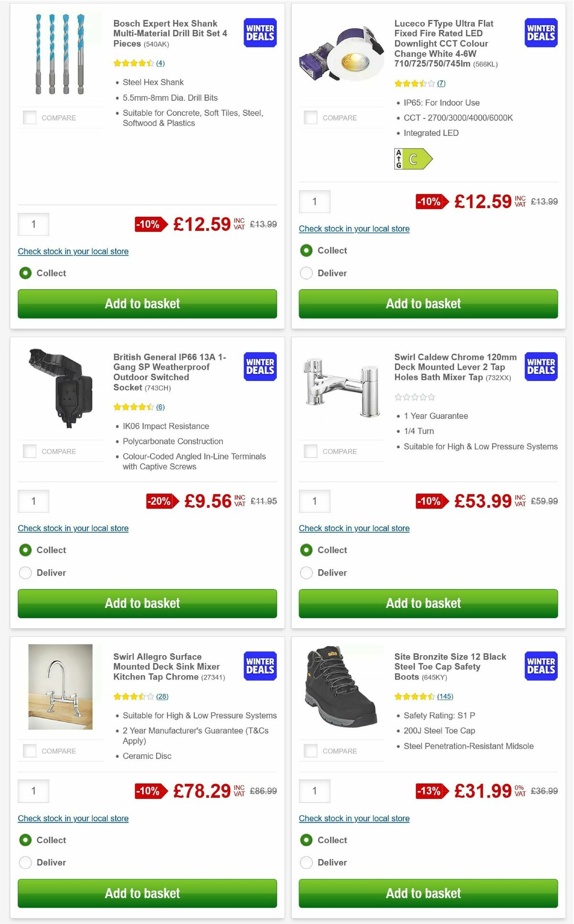
Task: Add the Bosch drill bit set to basket
Action: (x=143, y=303)
